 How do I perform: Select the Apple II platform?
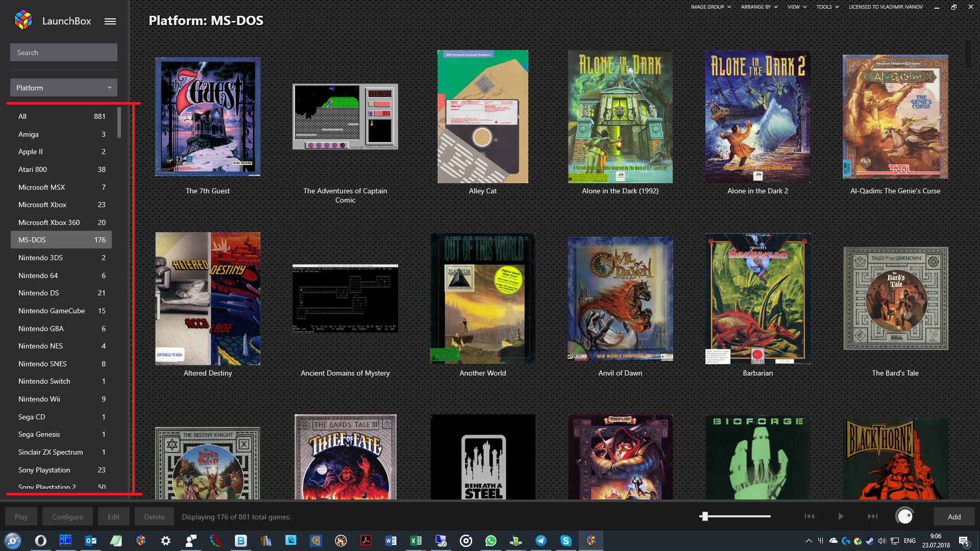pos(61,152)
